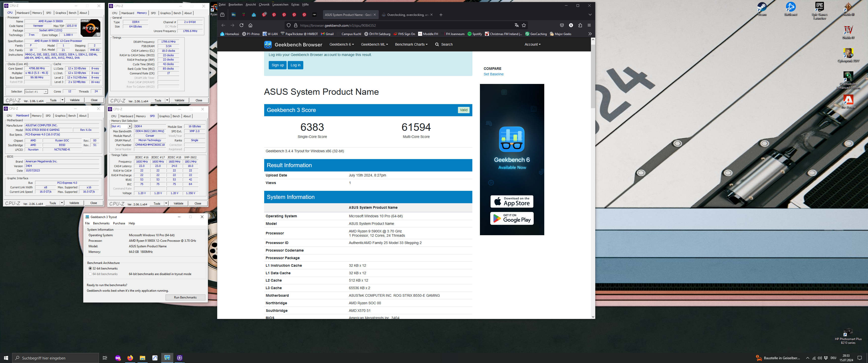Bookmark this page with the star icon
Viewport: 868px width, 363px height.
[x=524, y=25]
